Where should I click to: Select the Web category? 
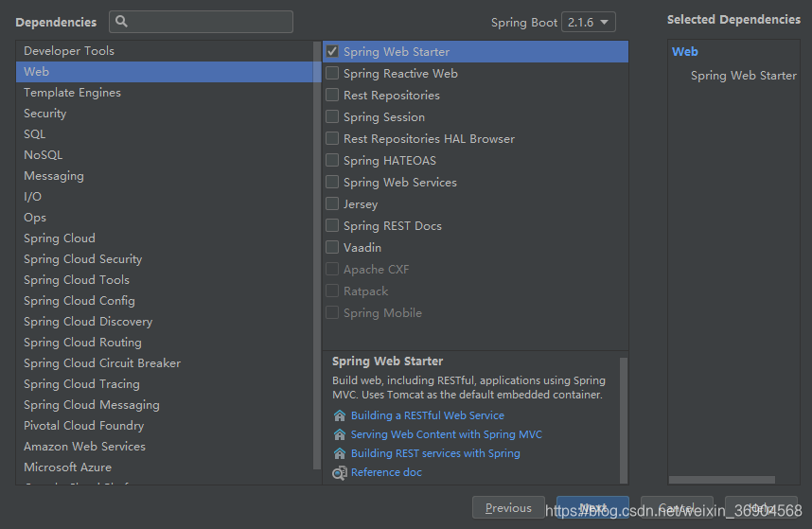point(165,71)
